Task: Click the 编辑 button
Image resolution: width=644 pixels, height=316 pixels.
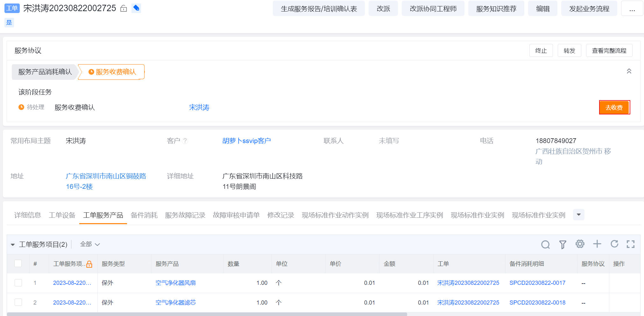Action: [543, 9]
